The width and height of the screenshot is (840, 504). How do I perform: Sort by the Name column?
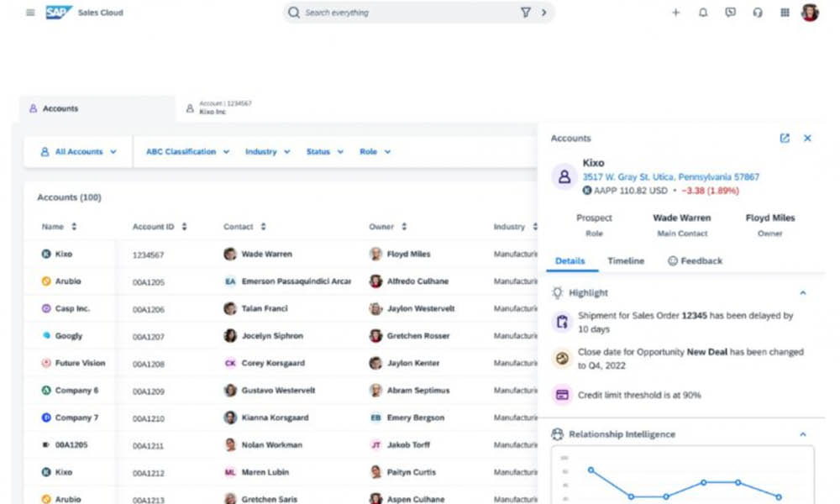point(74,227)
